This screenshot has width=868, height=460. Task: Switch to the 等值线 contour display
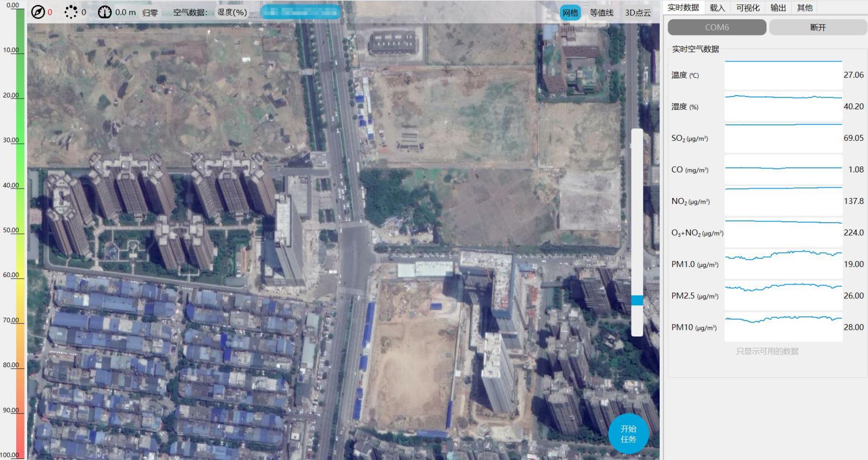(601, 12)
